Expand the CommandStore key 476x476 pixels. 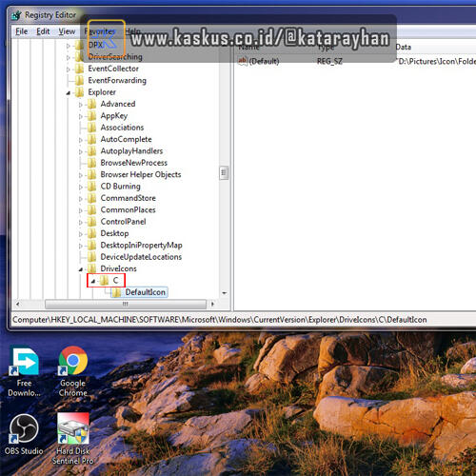pos(81,199)
